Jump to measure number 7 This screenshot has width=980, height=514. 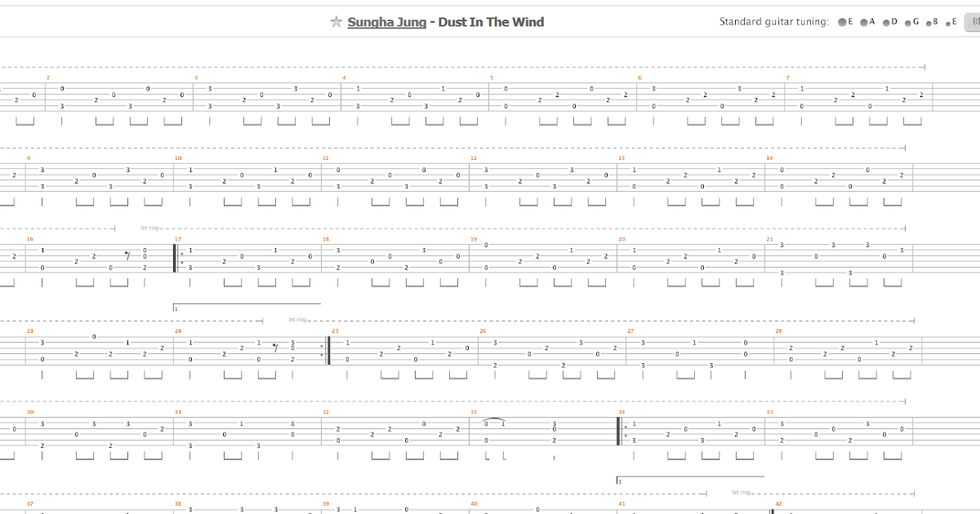(x=788, y=78)
